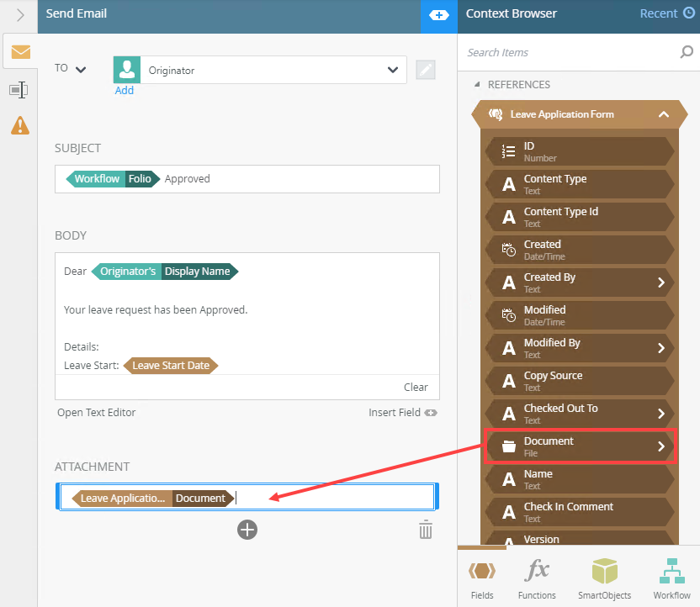This screenshot has width=700, height=607.
Task: Delete the attachment using trash icon
Action: (426, 530)
